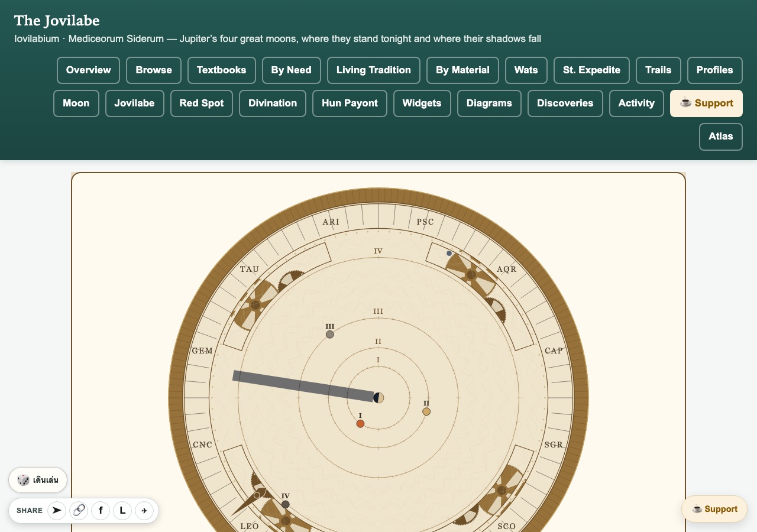Open the Wats page

coord(526,70)
